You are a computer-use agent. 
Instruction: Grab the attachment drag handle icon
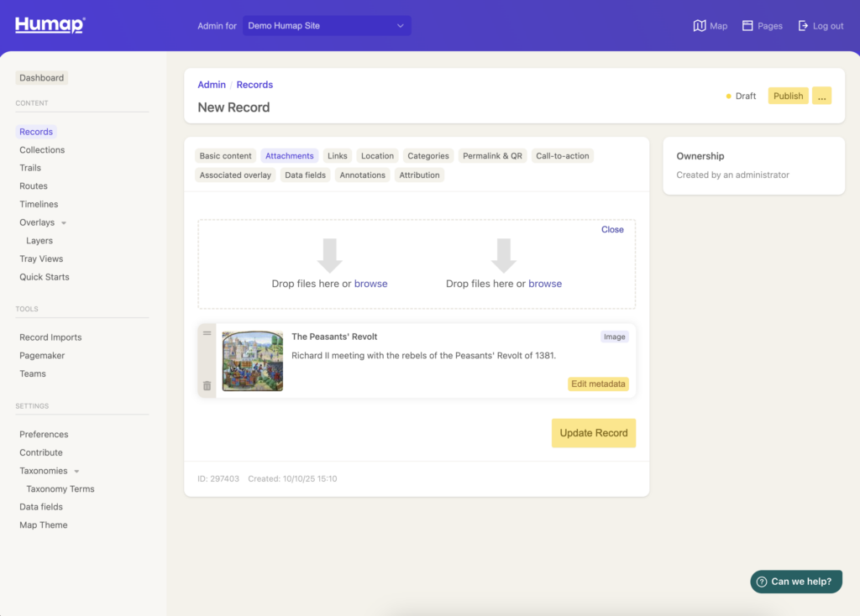[207, 333]
